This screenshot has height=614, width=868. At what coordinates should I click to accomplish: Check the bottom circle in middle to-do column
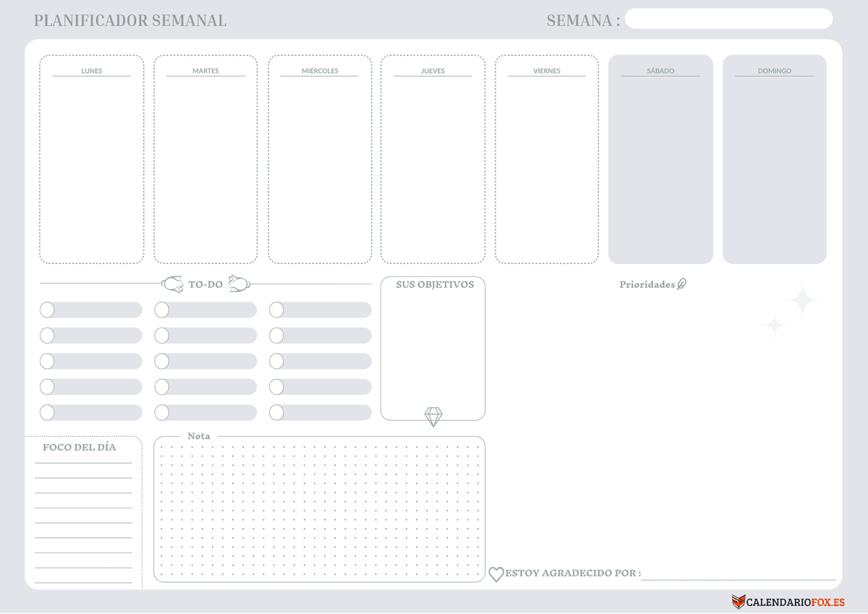click(162, 413)
